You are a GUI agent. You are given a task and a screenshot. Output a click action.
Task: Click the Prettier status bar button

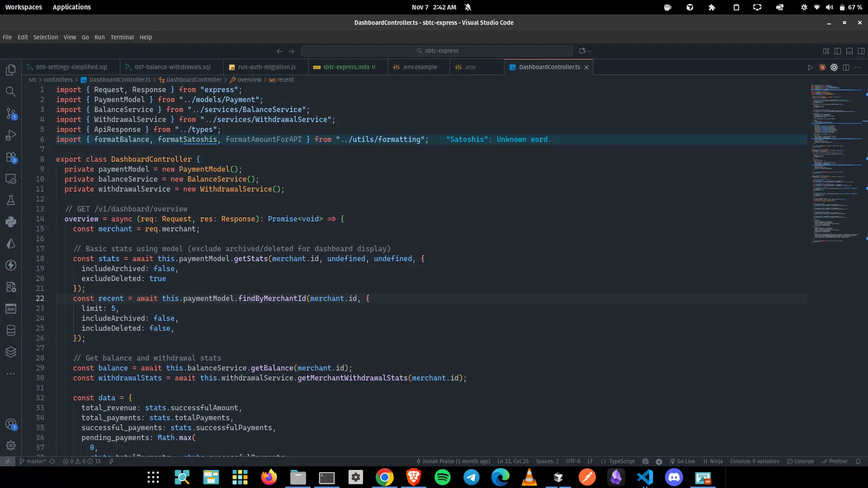click(835, 461)
